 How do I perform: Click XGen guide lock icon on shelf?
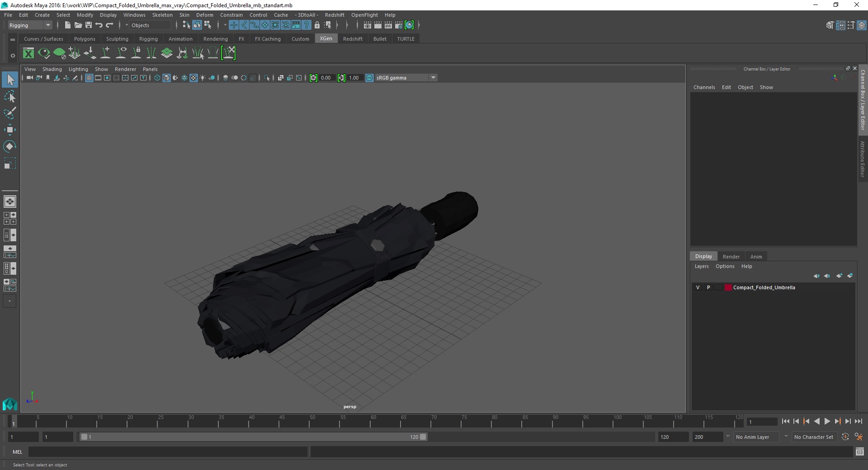tap(137, 53)
